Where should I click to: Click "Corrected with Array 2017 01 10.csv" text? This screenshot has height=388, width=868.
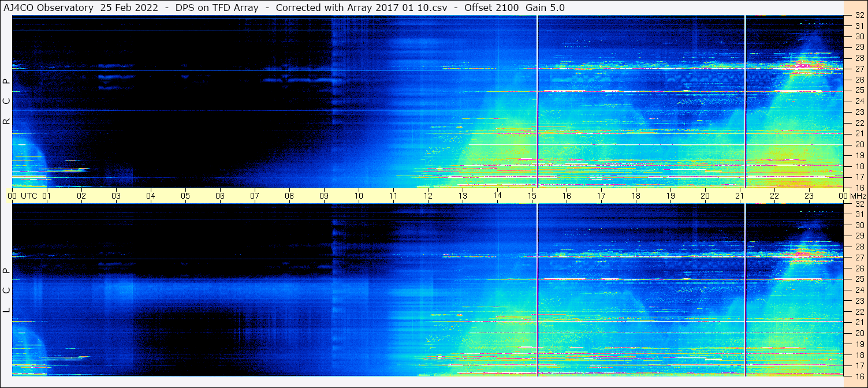point(362,8)
